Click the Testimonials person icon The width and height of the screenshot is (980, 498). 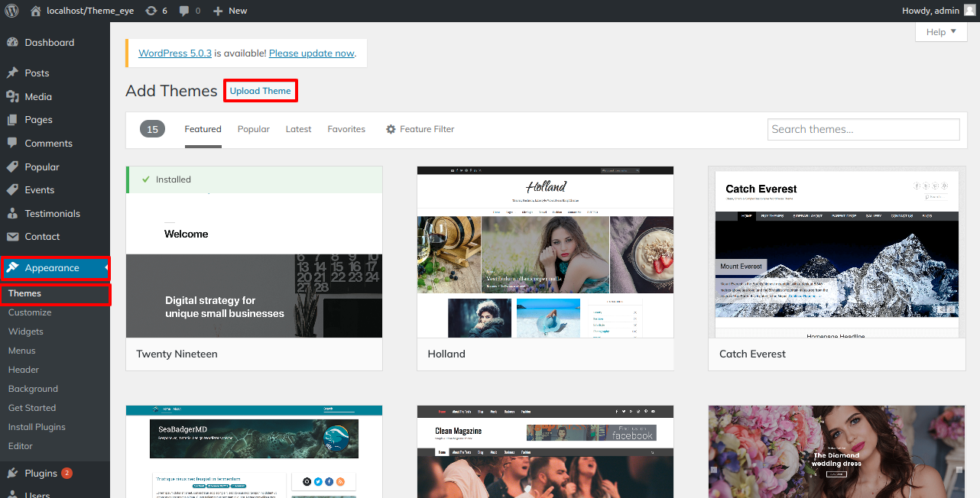click(12, 214)
